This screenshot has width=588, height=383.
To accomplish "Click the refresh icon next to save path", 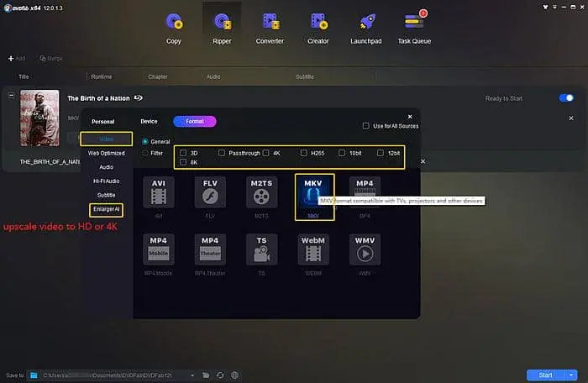I will 220,375.
